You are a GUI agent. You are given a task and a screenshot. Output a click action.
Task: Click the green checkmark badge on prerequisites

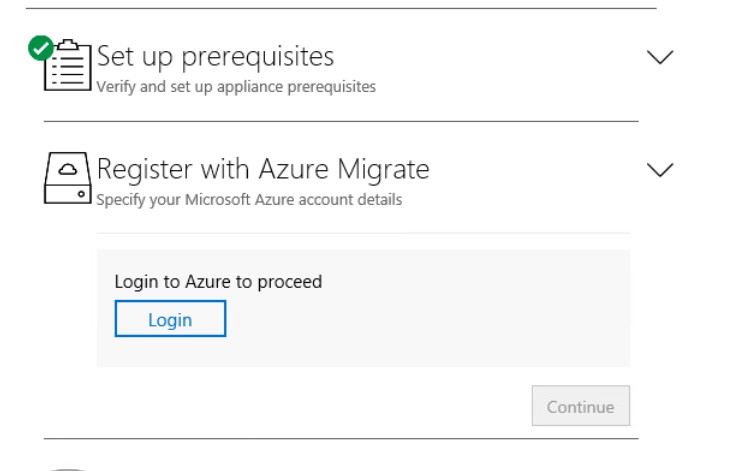[x=40, y=48]
